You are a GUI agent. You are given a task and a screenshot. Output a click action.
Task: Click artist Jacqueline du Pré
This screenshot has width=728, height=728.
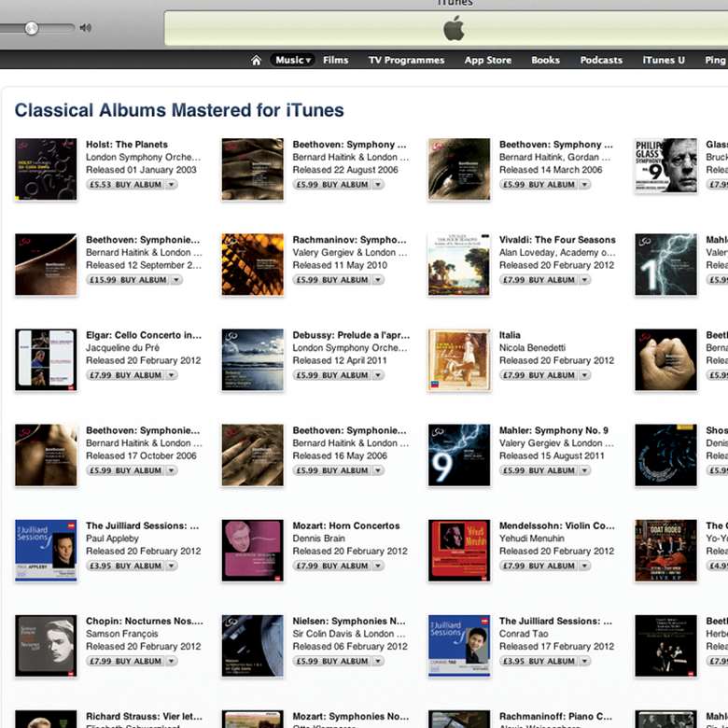click(x=122, y=348)
